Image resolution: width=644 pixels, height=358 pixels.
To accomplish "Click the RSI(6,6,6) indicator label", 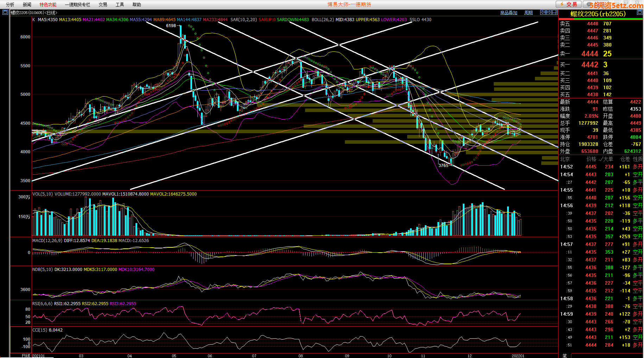I will click(x=42, y=304).
